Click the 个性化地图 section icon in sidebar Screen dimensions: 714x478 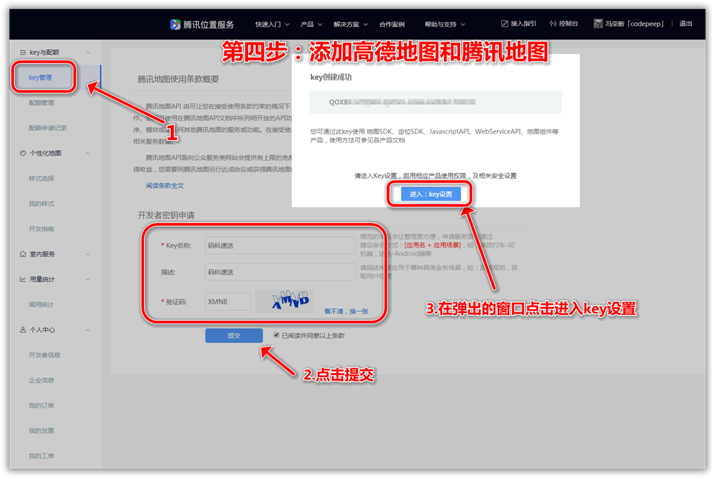23,153
